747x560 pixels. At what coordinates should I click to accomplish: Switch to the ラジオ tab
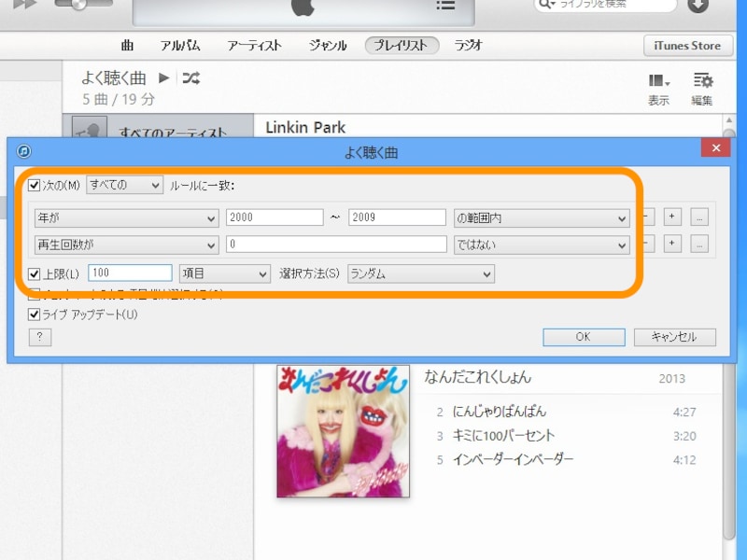(469, 45)
